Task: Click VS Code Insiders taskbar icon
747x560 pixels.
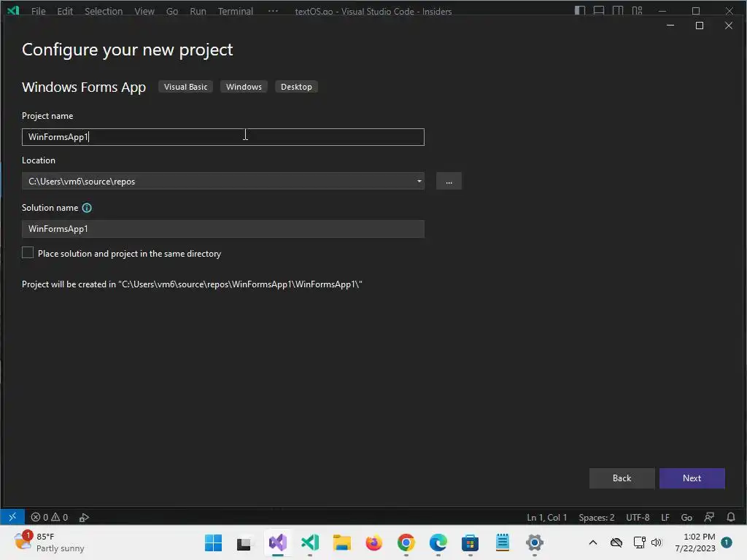Action: point(310,542)
